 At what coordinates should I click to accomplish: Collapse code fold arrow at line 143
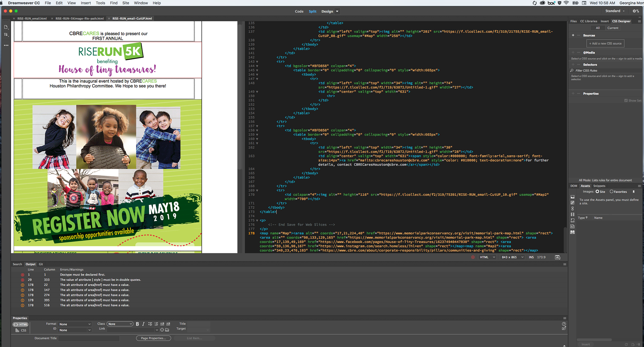pos(257,62)
